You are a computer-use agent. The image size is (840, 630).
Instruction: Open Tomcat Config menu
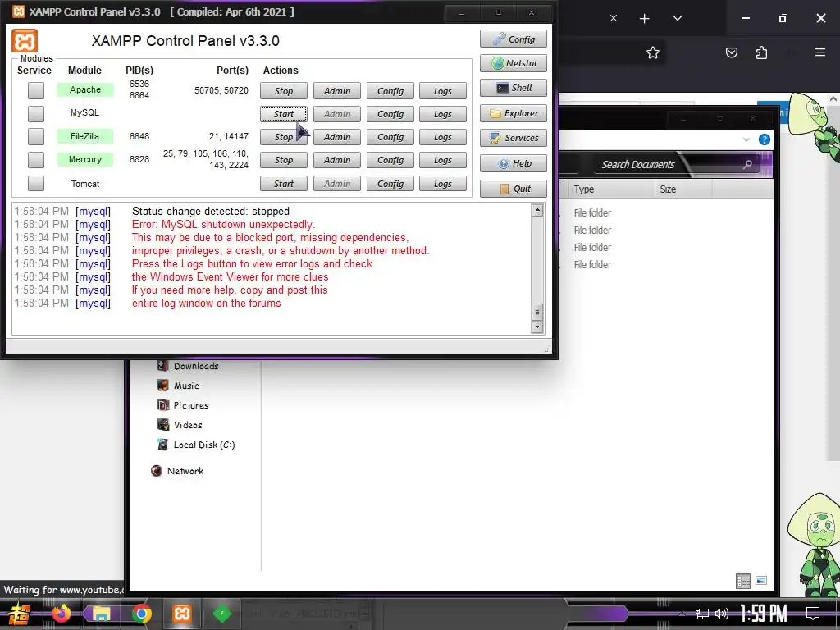[390, 184]
